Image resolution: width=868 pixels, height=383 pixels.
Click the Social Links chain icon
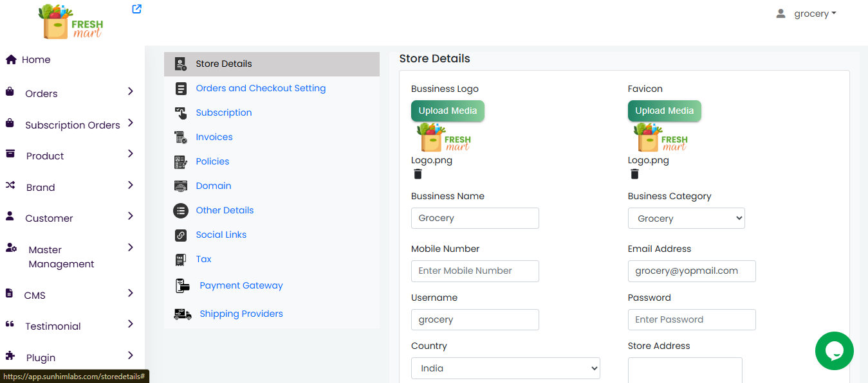(x=181, y=235)
